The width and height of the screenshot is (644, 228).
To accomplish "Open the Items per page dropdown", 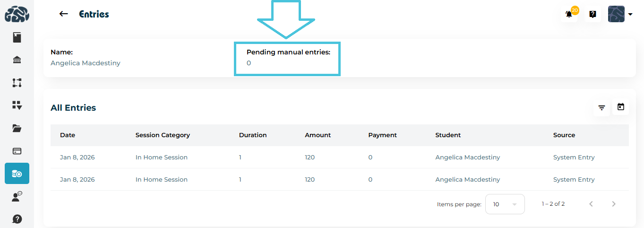I will (x=505, y=204).
